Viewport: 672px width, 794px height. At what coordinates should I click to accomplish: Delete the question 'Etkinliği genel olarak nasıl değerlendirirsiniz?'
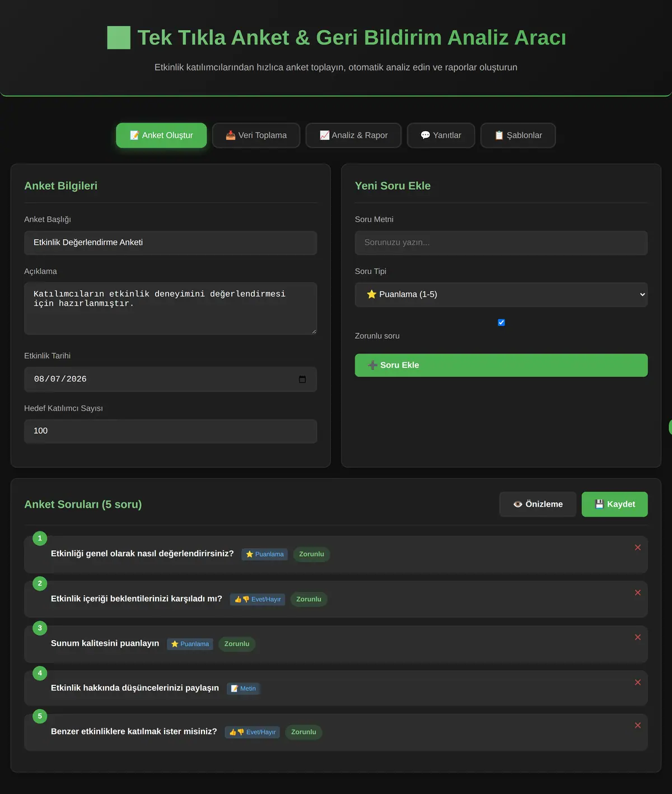[637, 548]
